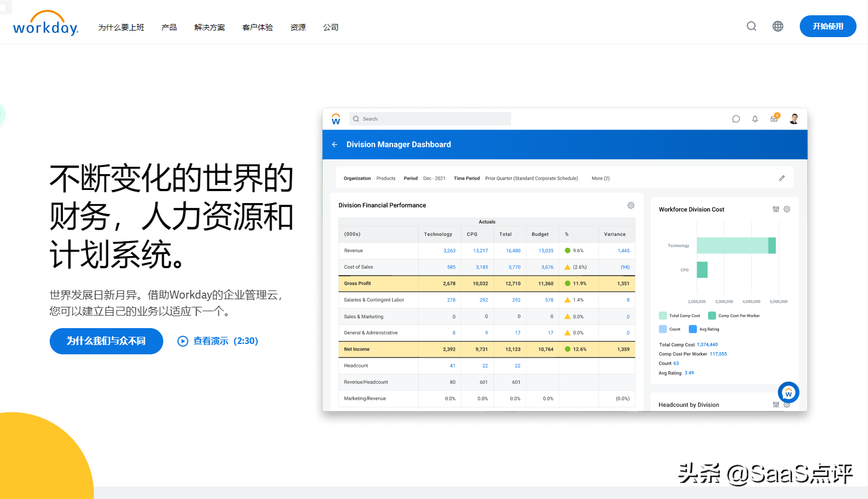This screenshot has width=868, height=499.
Task: Open the notifications bell icon
Action: pos(755,119)
